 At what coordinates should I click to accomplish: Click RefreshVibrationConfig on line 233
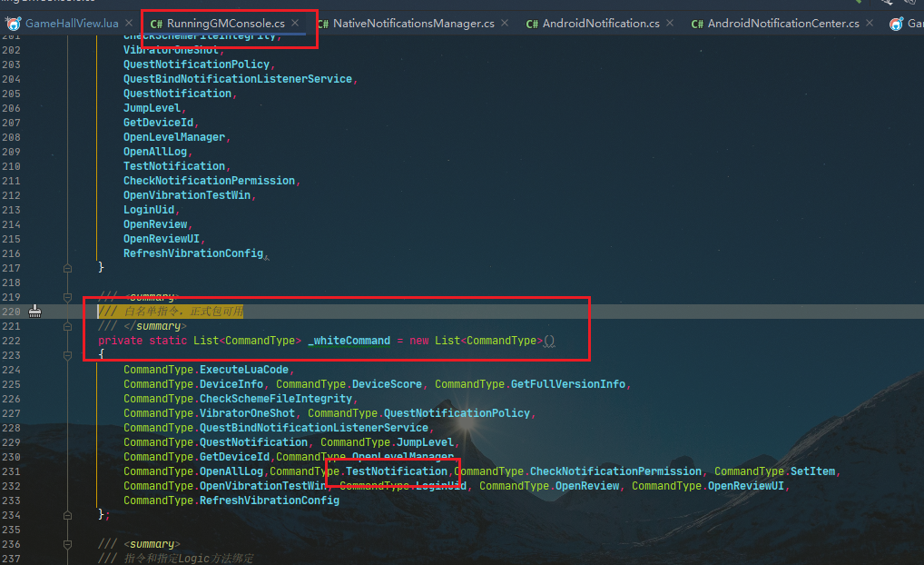[x=270, y=501]
